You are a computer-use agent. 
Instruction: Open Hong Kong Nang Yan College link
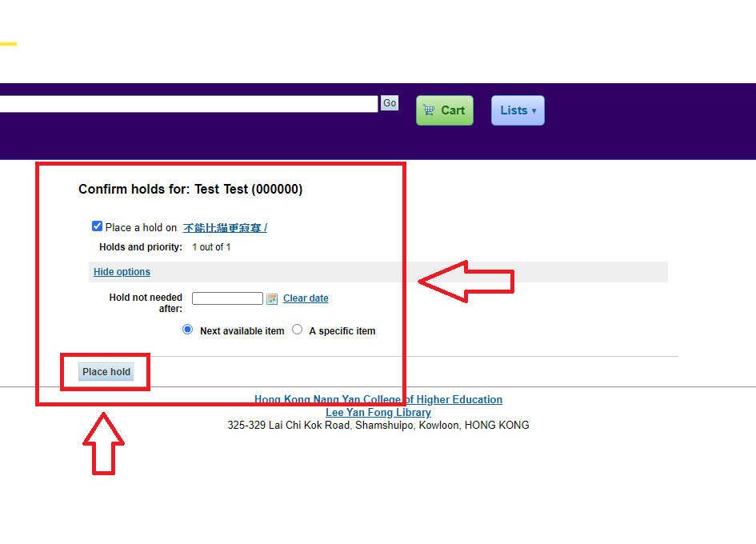coord(378,399)
